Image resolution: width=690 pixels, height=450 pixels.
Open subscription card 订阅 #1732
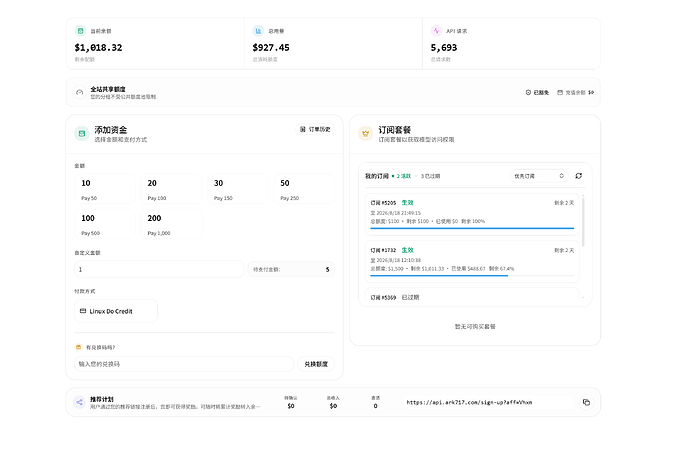[472, 262]
